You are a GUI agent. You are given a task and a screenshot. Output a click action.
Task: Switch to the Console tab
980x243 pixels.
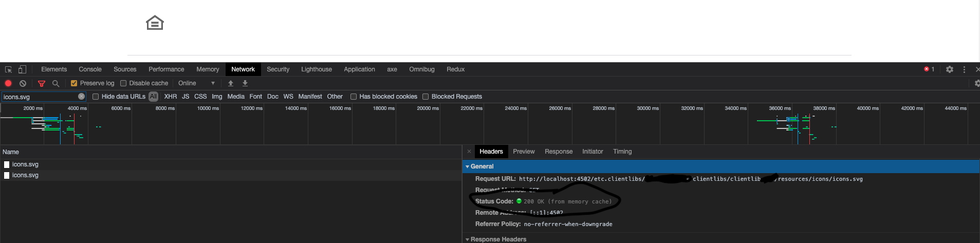[x=90, y=69]
